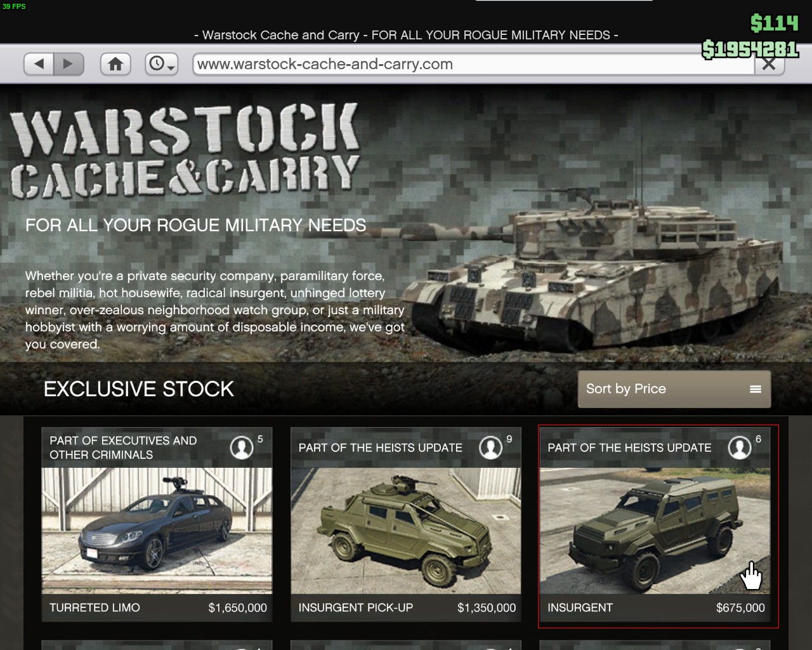Click the INSURGENT name label
This screenshot has height=650, width=812.
pyautogui.click(x=580, y=607)
